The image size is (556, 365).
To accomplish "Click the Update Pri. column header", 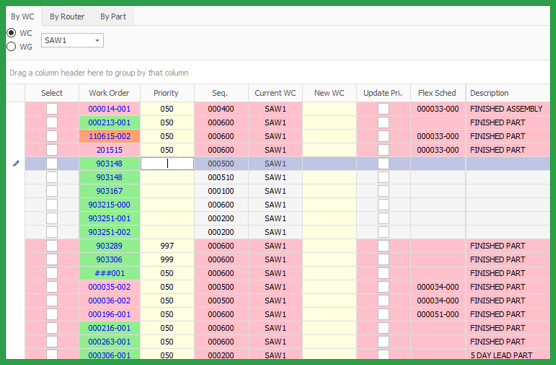I will pos(383,93).
